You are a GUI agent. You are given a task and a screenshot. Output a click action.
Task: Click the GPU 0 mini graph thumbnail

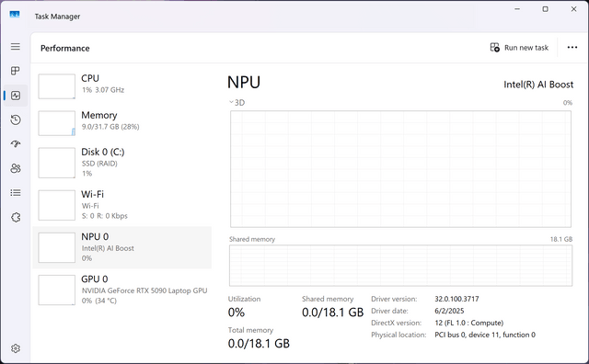click(x=57, y=290)
